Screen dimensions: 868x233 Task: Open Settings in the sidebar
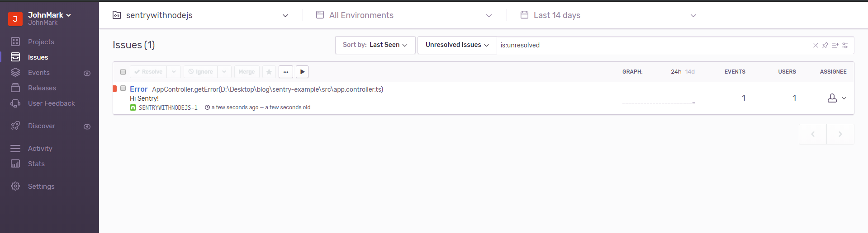(41, 186)
